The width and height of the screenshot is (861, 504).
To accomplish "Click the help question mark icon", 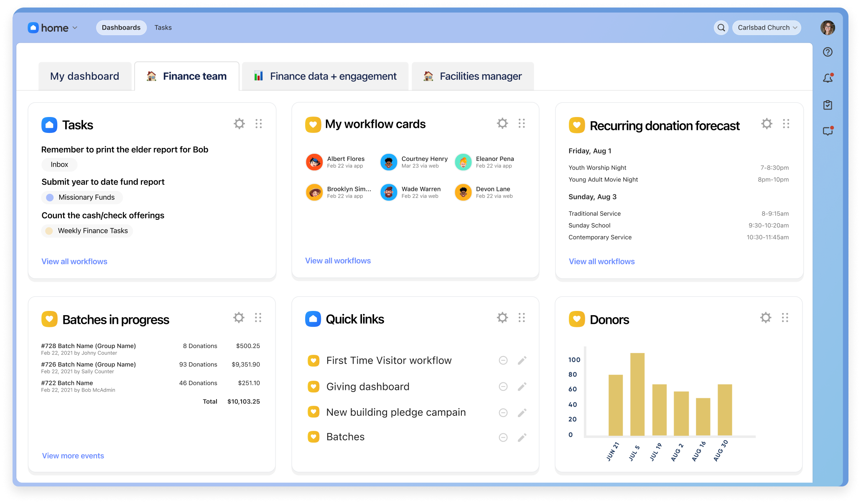I will pos(828,52).
